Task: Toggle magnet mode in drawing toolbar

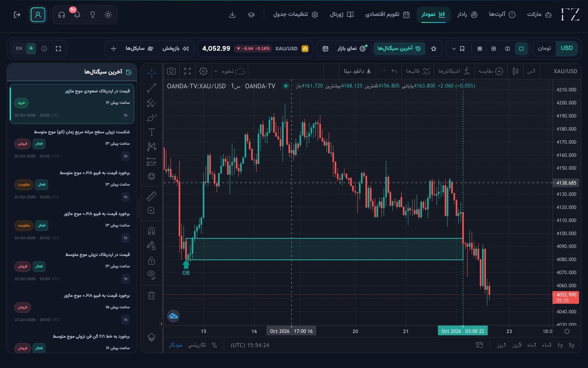Action: [x=151, y=231]
